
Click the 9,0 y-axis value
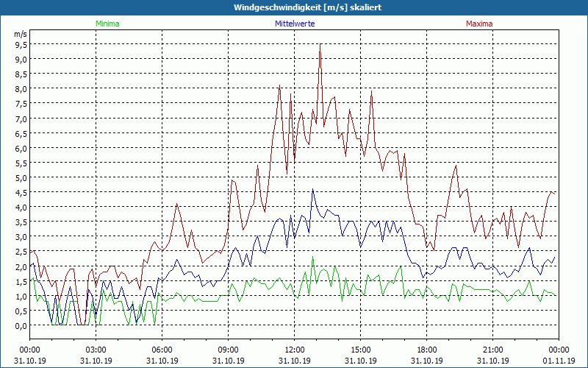[21, 60]
